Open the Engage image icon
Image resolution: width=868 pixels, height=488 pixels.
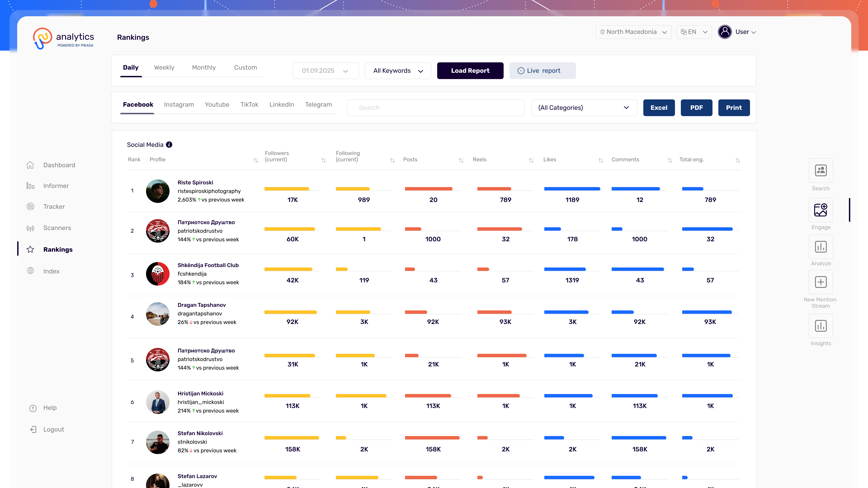click(x=821, y=210)
